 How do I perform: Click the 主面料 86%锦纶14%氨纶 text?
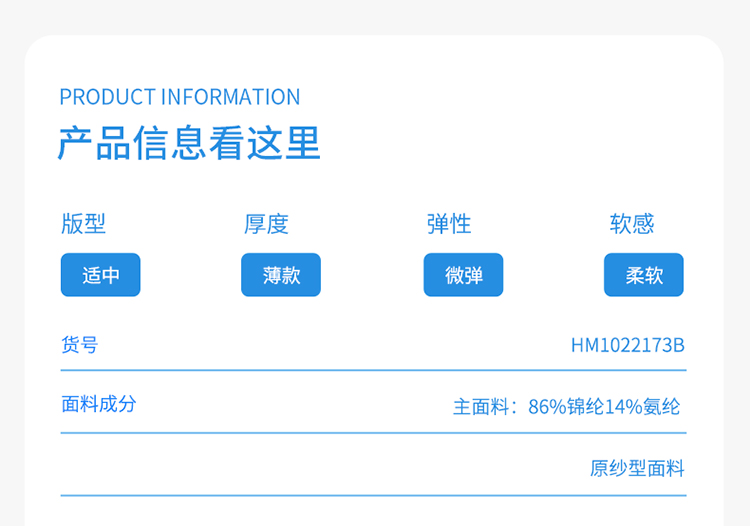coord(566,407)
